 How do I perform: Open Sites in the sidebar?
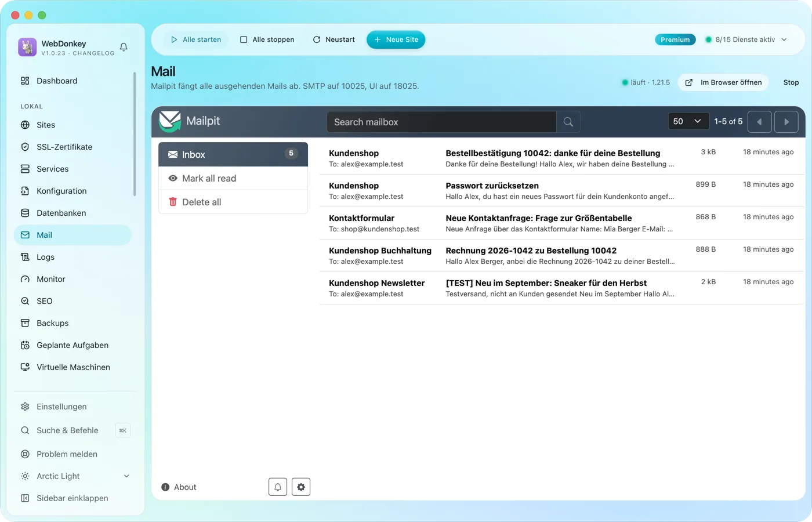72,125
